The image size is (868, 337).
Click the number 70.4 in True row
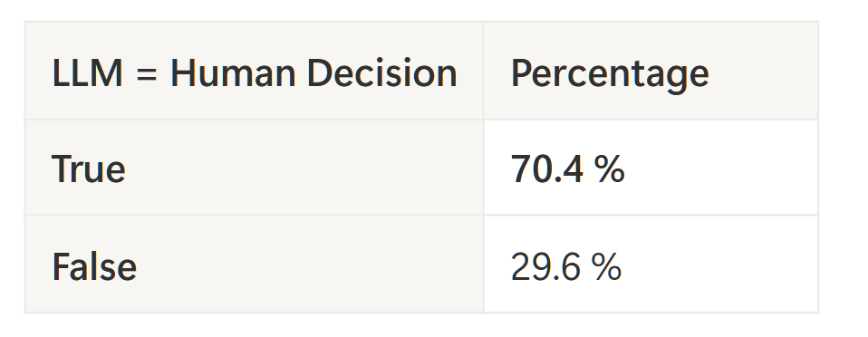(547, 168)
